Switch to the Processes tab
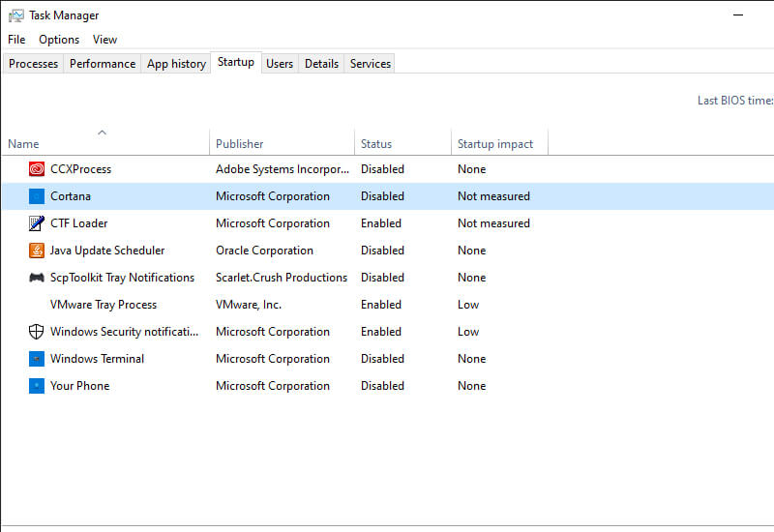The width and height of the screenshot is (774, 532). pyautogui.click(x=33, y=64)
